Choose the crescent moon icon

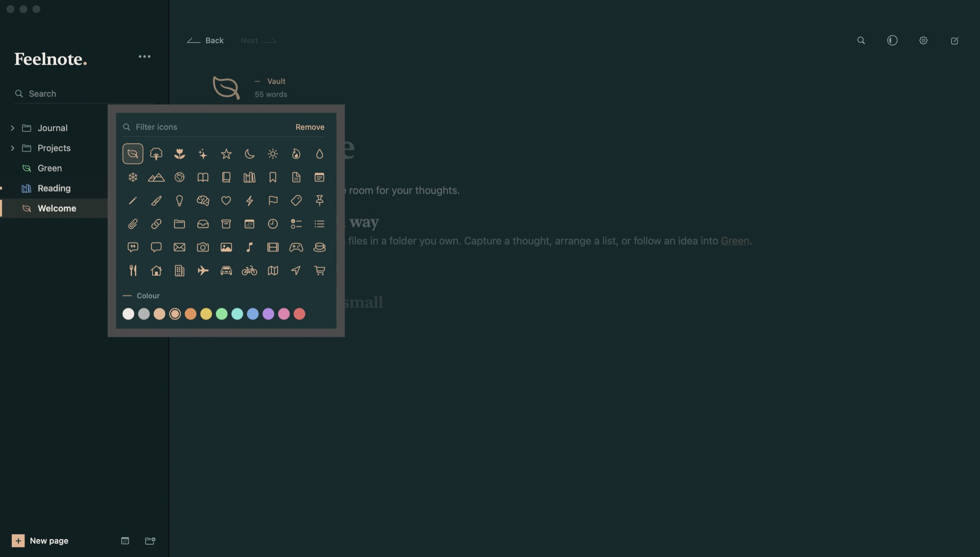[249, 154]
